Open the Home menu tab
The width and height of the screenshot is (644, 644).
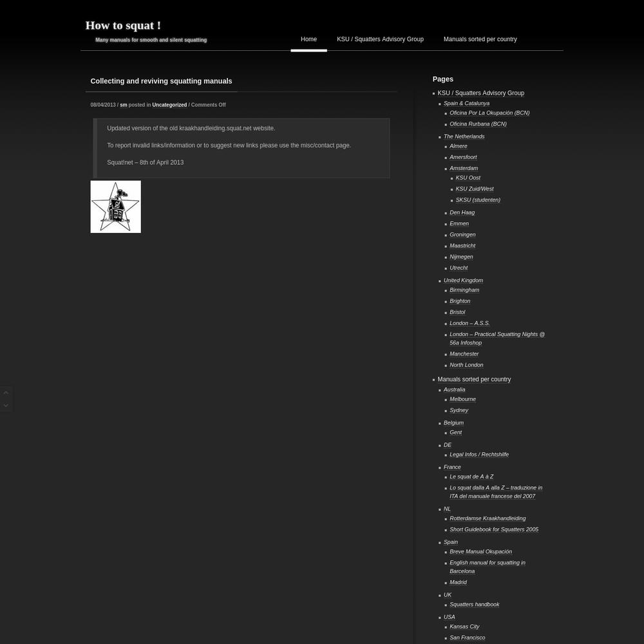(x=308, y=39)
